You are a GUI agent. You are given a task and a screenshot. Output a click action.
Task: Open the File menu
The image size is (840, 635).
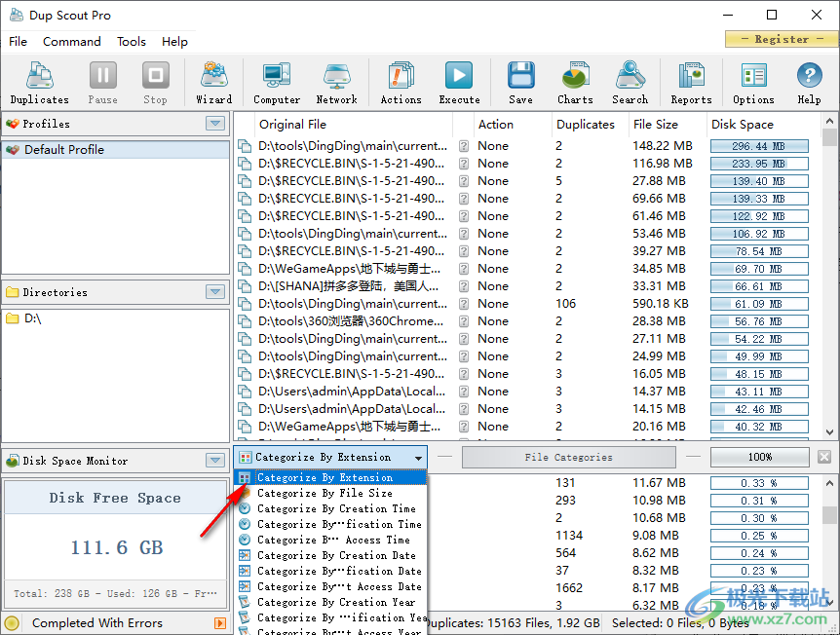(x=18, y=41)
